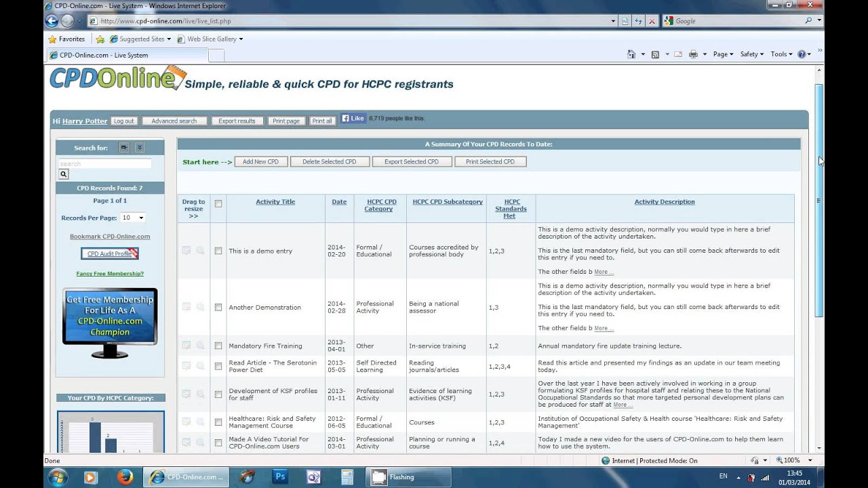Click the Export Selected CPD button
The height and width of the screenshot is (488, 868).
(412, 161)
